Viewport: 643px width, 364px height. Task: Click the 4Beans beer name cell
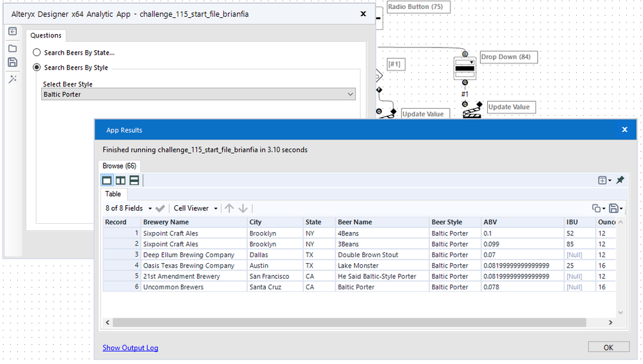(x=382, y=233)
